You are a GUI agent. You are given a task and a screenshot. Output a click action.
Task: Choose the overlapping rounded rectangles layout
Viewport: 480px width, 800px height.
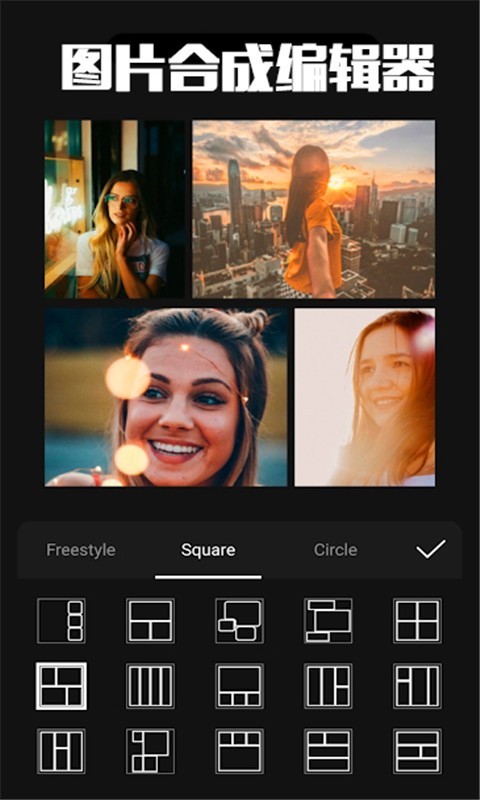pos(239,620)
